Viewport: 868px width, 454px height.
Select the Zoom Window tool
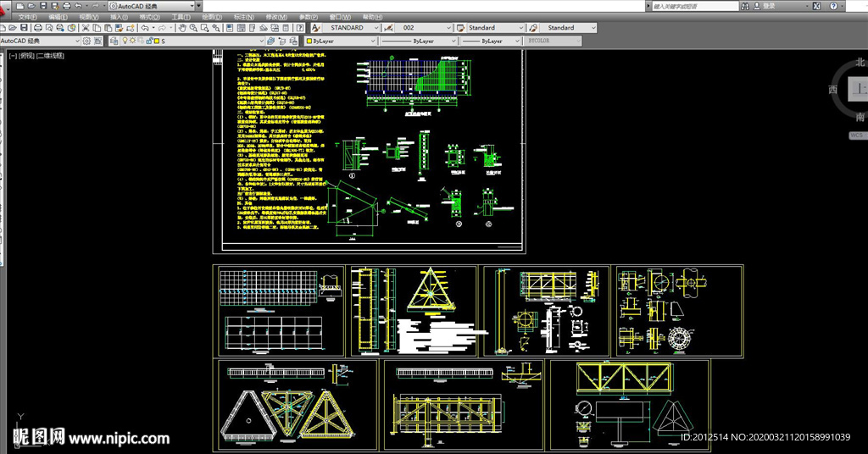[205, 28]
